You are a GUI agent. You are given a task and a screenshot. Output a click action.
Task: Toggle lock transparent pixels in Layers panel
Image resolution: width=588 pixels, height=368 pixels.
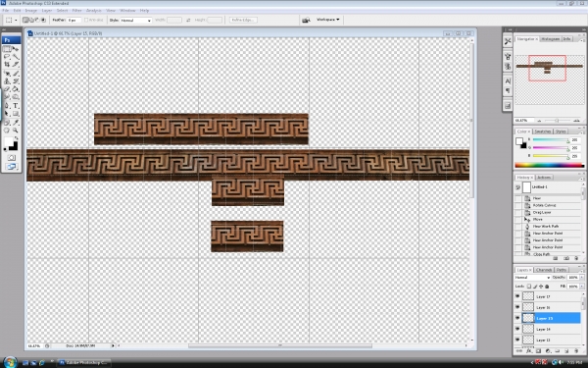click(x=529, y=287)
